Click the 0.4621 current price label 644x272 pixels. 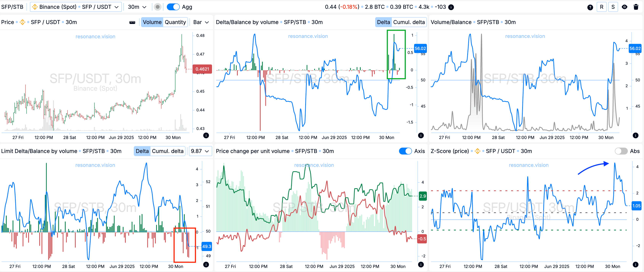click(202, 69)
